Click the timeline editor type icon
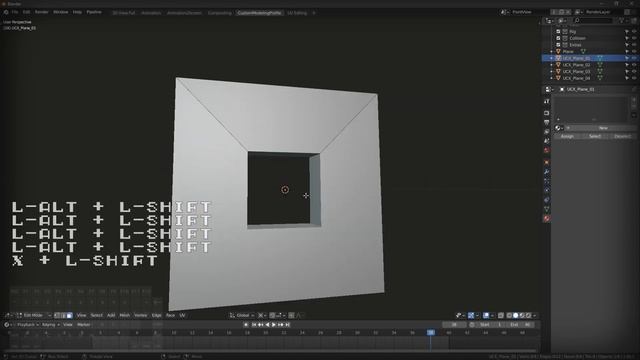 pos(7,325)
